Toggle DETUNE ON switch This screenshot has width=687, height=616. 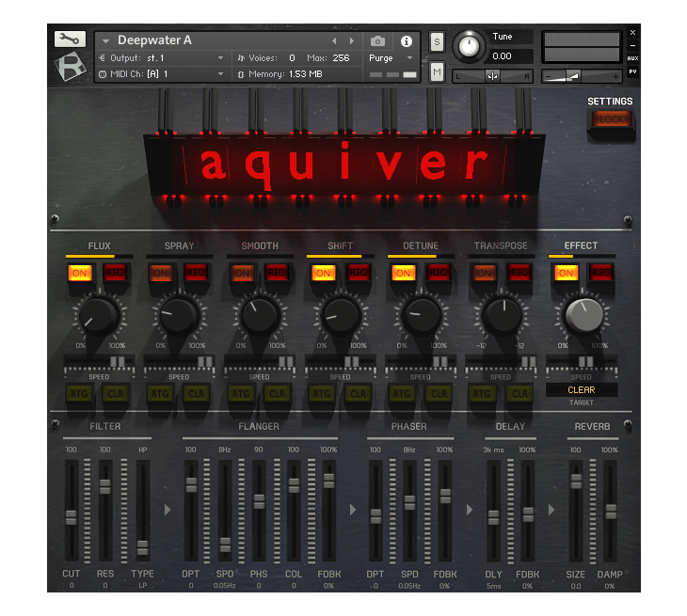403,273
